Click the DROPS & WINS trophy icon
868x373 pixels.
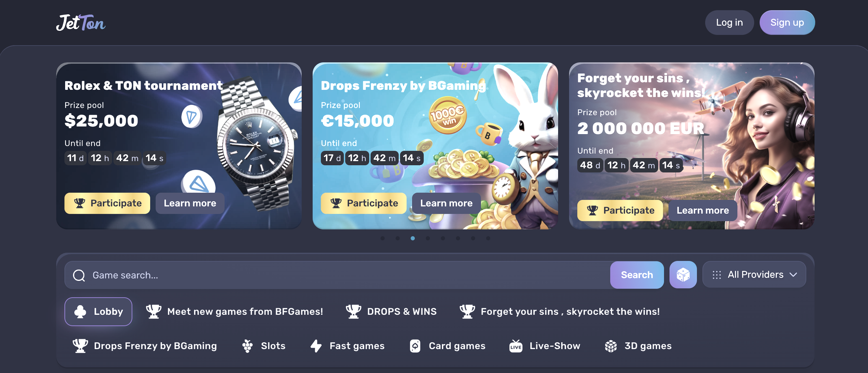[x=353, y=311]
